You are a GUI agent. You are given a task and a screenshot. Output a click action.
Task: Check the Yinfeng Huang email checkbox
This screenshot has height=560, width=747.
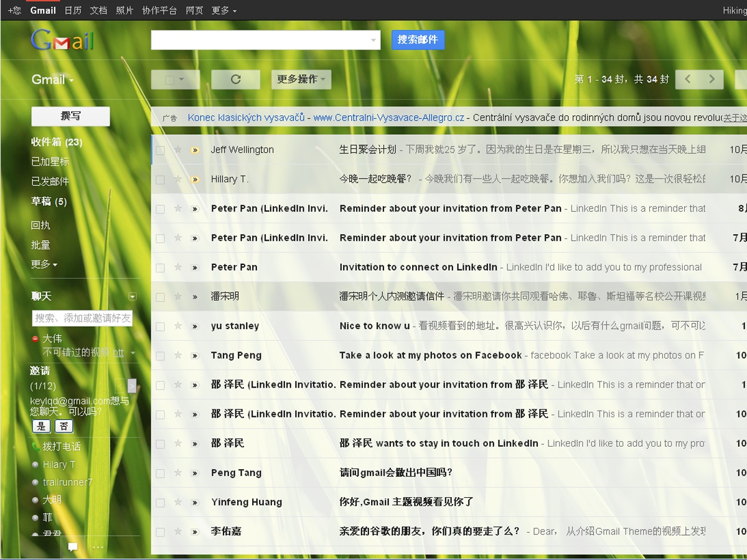coord(160,503)
